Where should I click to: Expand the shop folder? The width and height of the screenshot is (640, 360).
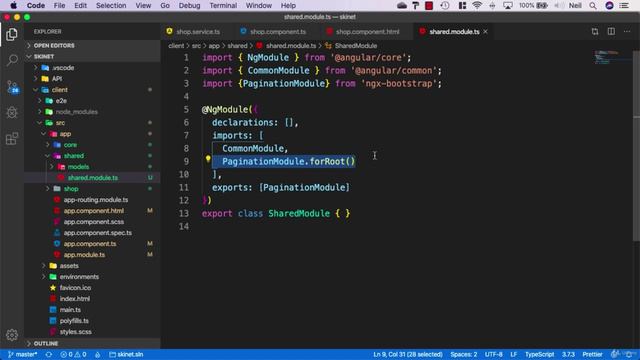(x=92, y=189)
